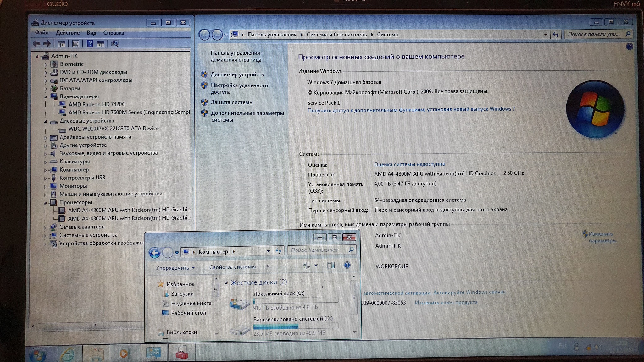Viewport: 644px width, 362px height.
Task: Click the Properties icon in Device Manager toolbar
Action: (75, 44)
